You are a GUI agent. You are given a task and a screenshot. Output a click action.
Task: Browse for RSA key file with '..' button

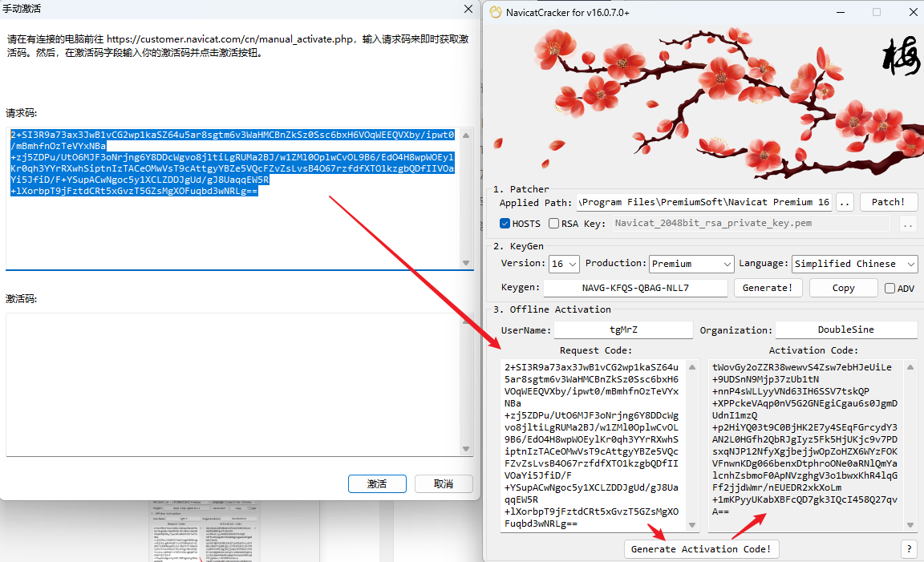[908, 224]
